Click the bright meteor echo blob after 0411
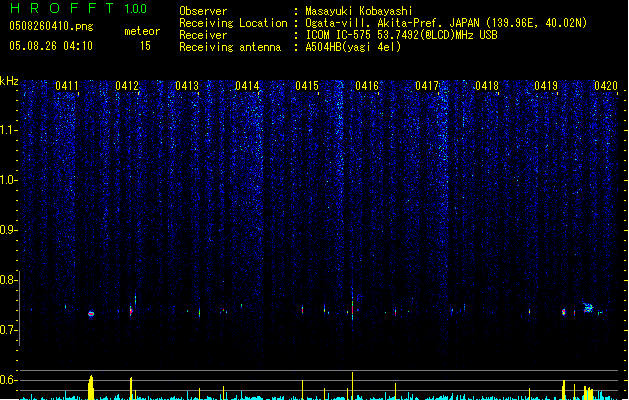Image resolution: width=629 pixels, height=400 pixels. coord(91,314)
